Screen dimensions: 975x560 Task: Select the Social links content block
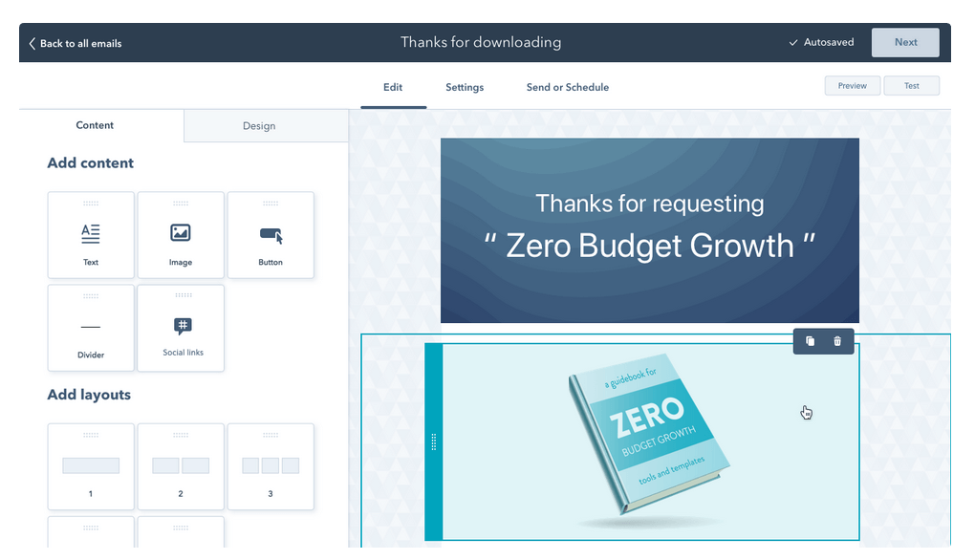[181, 328]
